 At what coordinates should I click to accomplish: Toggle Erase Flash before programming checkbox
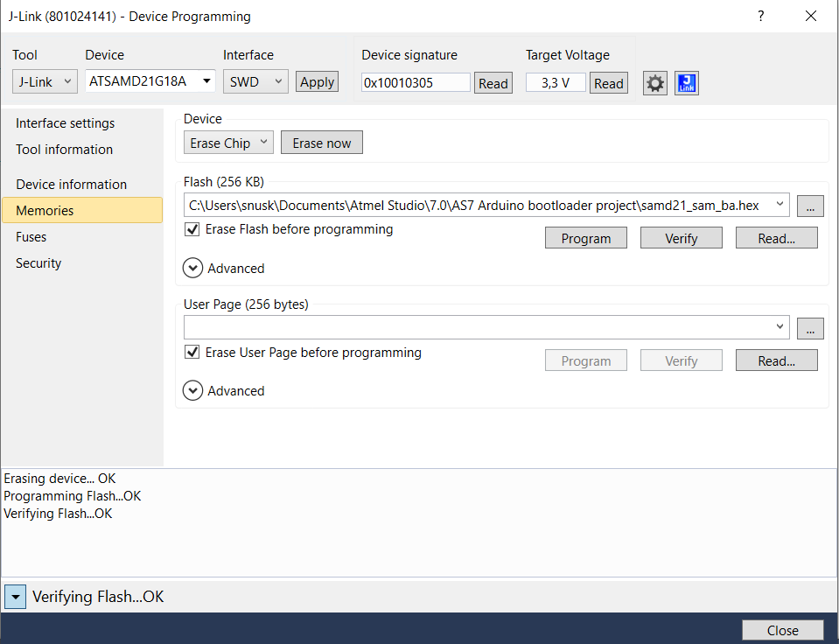coord(192,229)
